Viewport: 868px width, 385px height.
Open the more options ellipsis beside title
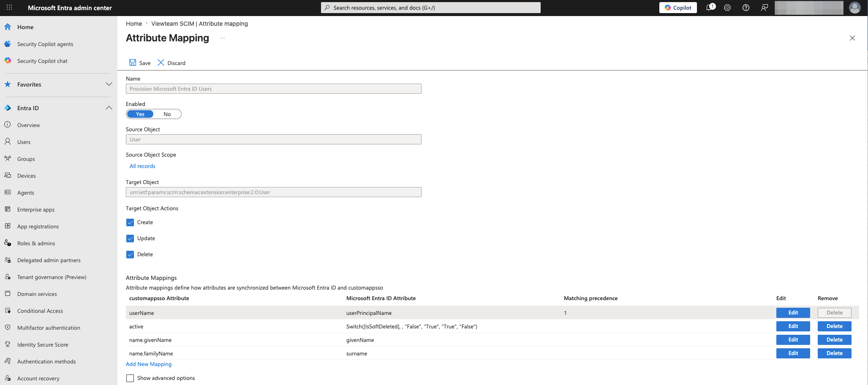tap(223, 38)
